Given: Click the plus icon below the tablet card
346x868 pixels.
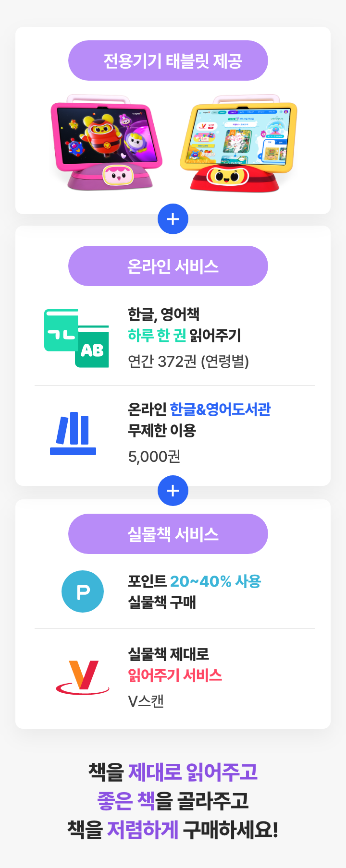Looking at the screenshot, I should click(173, 219).
